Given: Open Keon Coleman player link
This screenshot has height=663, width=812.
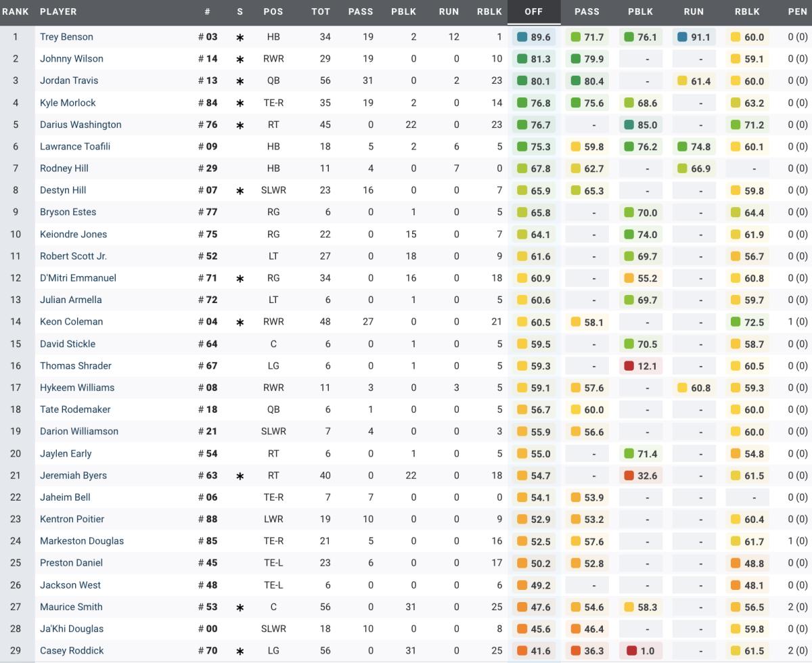Looking at the screenshot, I should pyautogui.click(x=71, y=321).
